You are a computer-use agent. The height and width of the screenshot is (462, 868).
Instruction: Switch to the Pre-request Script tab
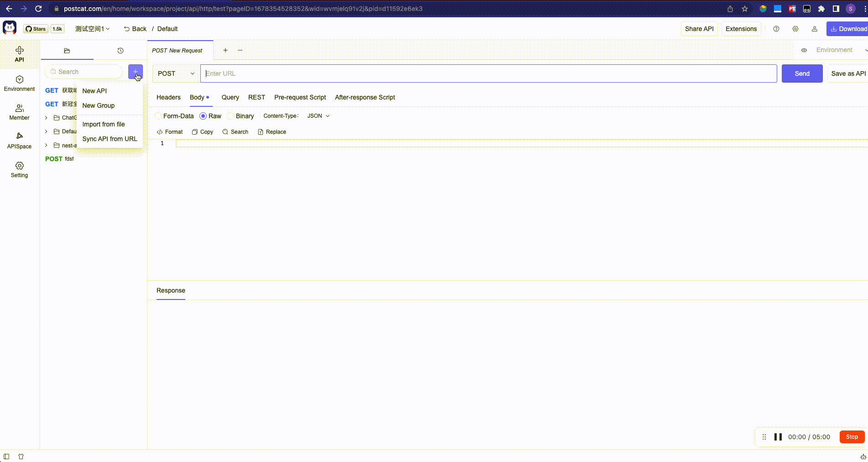click(300, 97)
